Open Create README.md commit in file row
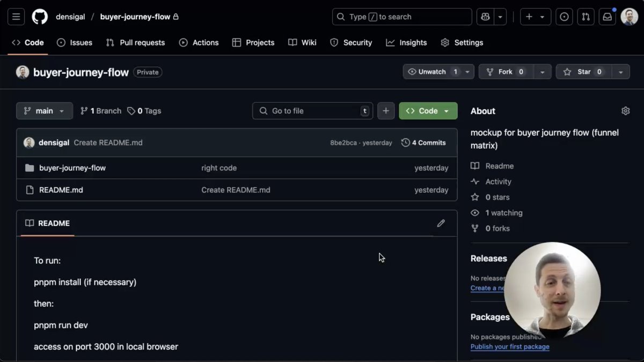The height and width of the screenshot is (362, 644). (236, 190)
